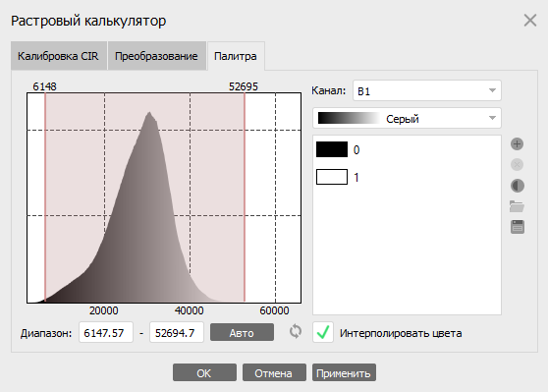Viewport: 548px width, 392px height.
Task: Invert palette with half-circle icon
Action: tap(517, 186)
